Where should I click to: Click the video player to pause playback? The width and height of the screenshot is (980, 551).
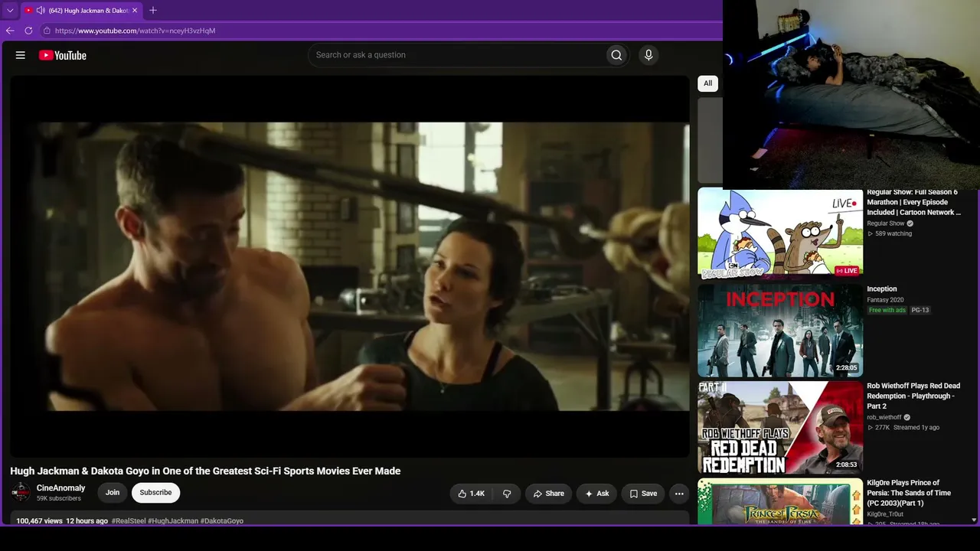pyautogui.click(x=350, y=266)
